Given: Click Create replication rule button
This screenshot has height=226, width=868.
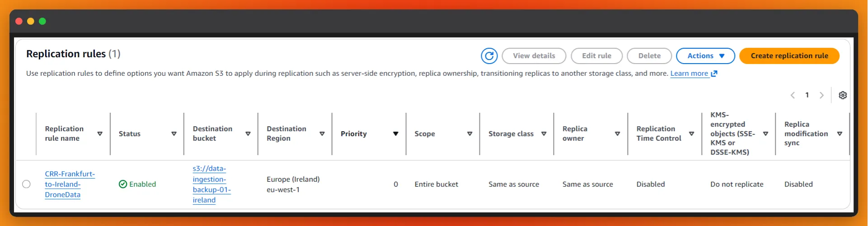Looking at the screenshot, I should click(x=789, y=56).
